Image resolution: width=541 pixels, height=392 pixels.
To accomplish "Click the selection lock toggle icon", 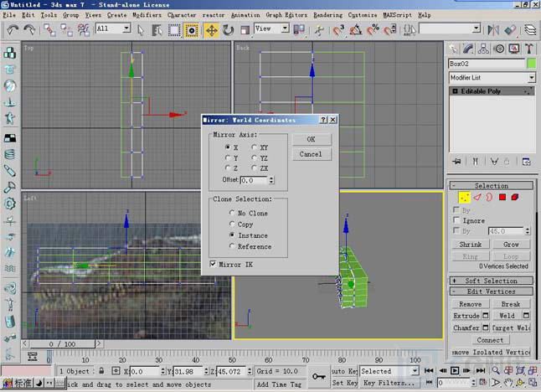I will click(101, 371).
